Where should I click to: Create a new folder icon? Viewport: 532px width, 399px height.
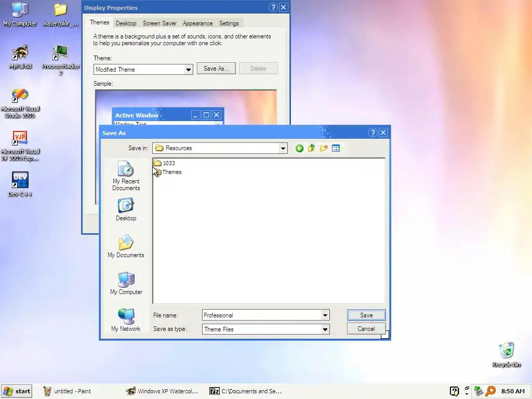click(324, 148)
